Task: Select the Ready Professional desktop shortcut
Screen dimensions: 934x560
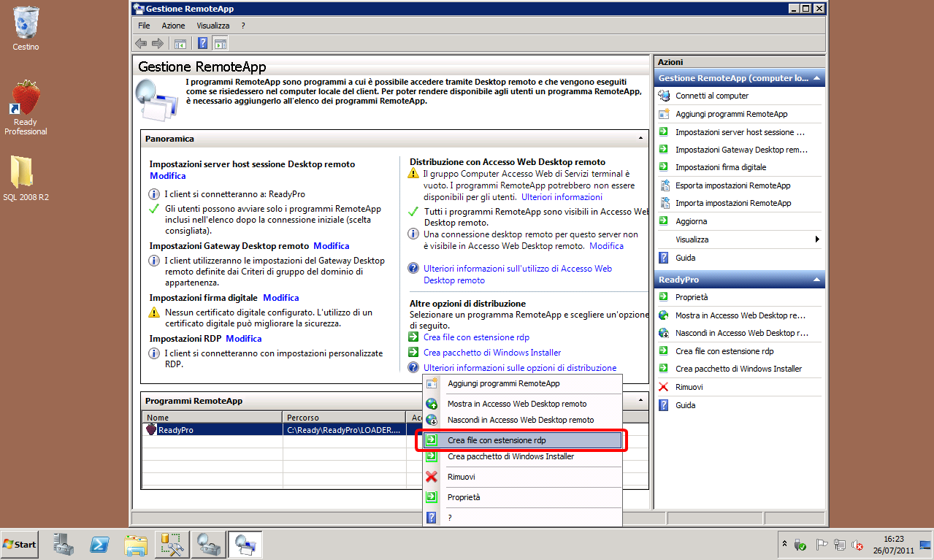Action: (26, 108)
